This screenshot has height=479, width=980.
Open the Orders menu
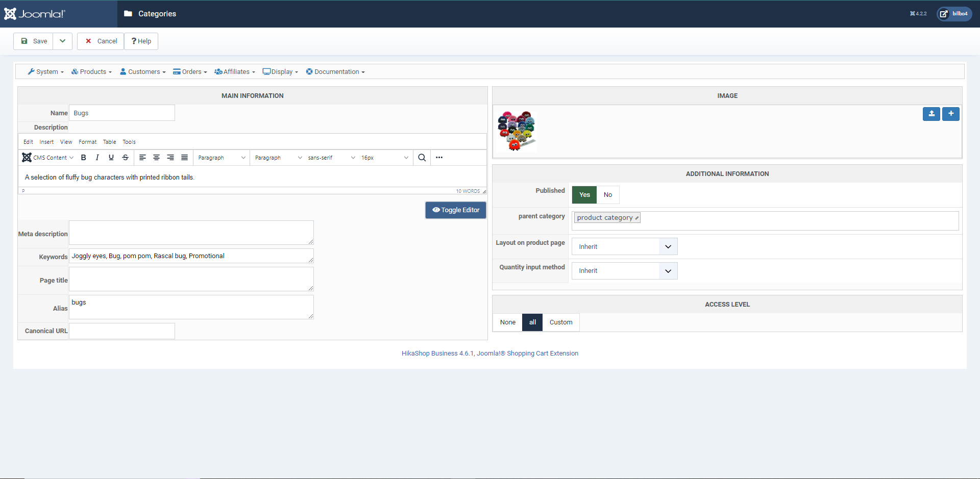click(190, 72)
